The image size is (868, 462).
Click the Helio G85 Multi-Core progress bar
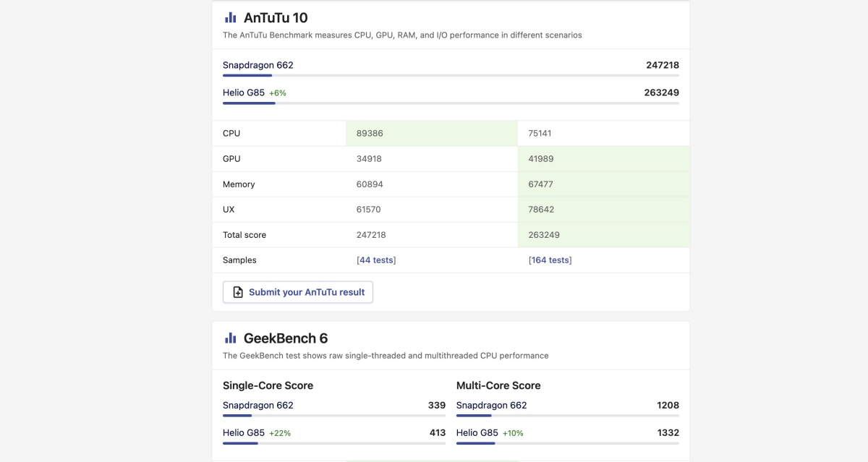568,443
